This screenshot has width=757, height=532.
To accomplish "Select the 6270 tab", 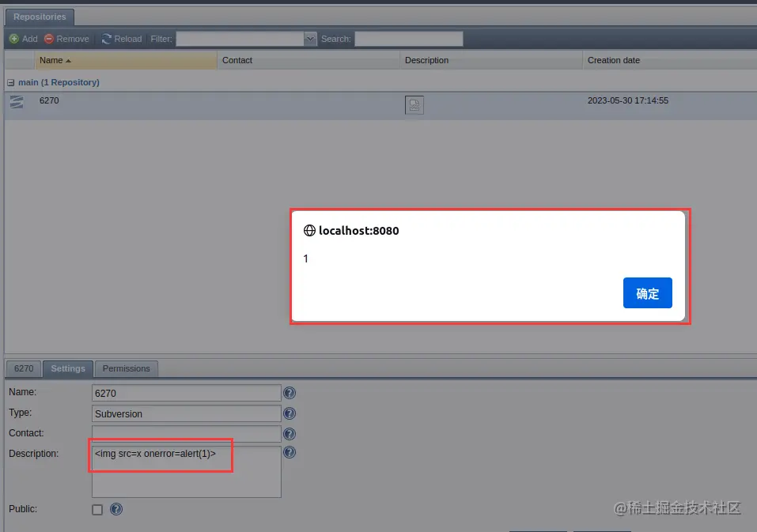I will pos(23,368).
